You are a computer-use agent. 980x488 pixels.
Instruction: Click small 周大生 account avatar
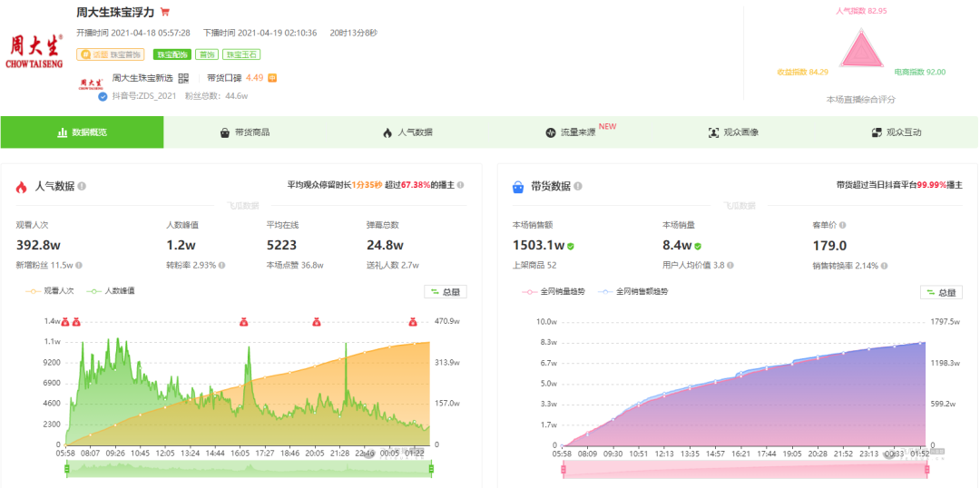click(x=92, y=84)
